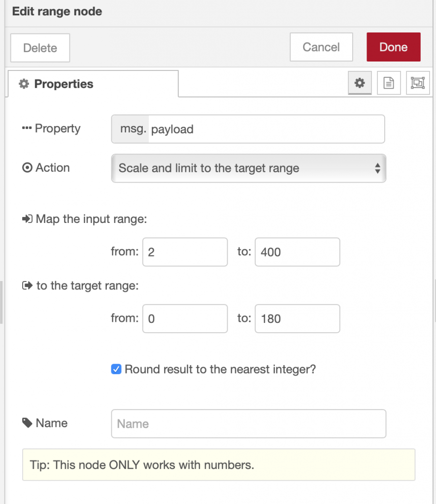Click the Name text field

pyautogui.click(x=248, y=424)
